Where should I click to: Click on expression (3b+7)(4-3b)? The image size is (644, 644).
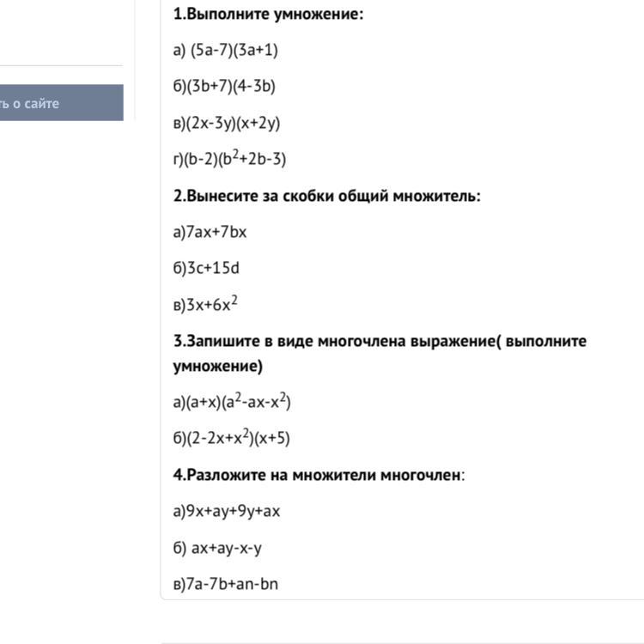pos(231,86)
